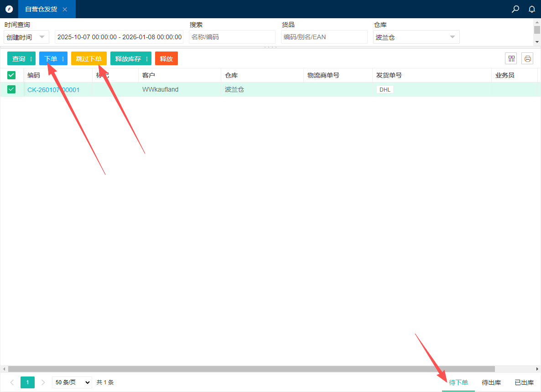Close the 自营仓发货 tab with the X

click(x=65, y=10)
